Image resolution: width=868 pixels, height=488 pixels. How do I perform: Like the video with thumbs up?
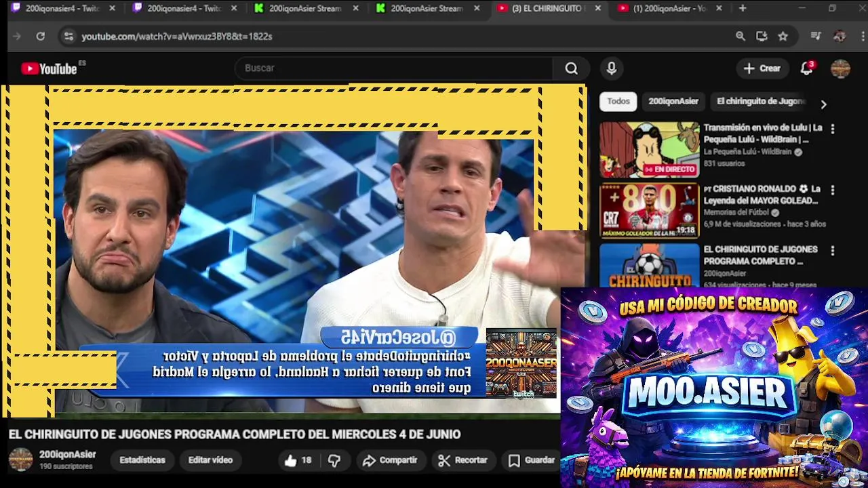point(298,460)
